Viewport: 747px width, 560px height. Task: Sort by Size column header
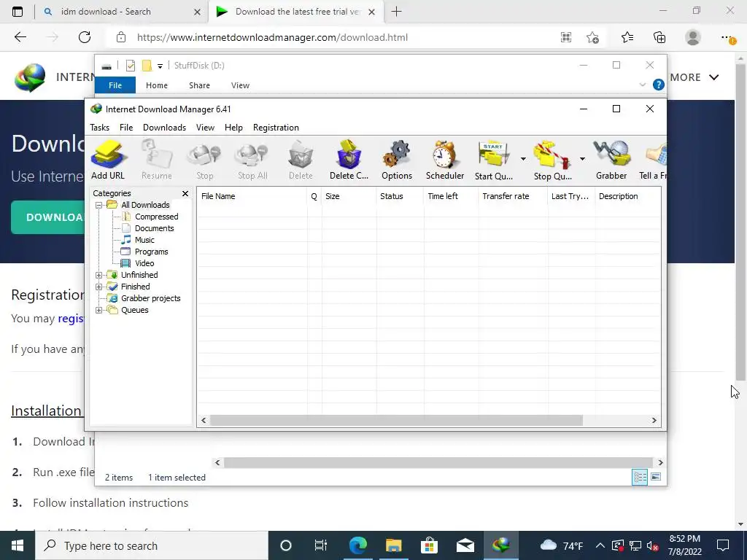(349, 196)
